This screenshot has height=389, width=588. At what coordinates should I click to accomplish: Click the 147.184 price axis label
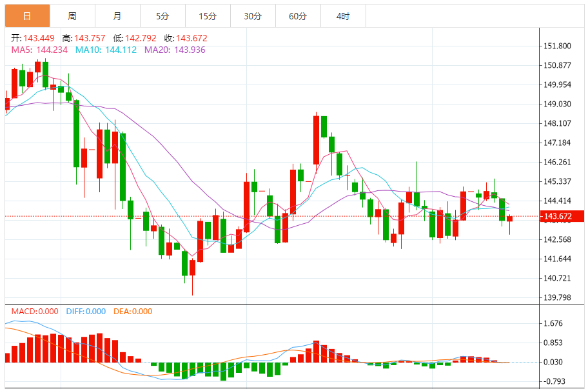pos(557,143)
